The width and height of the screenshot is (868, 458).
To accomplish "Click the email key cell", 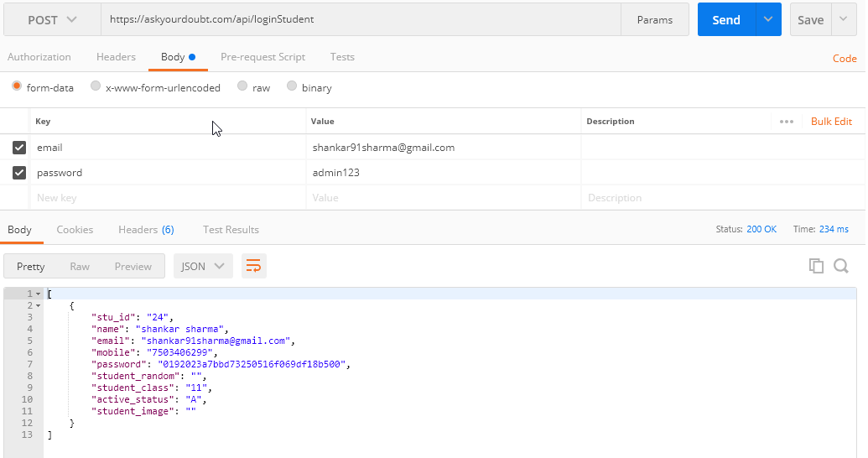I will tap(167, 148).
